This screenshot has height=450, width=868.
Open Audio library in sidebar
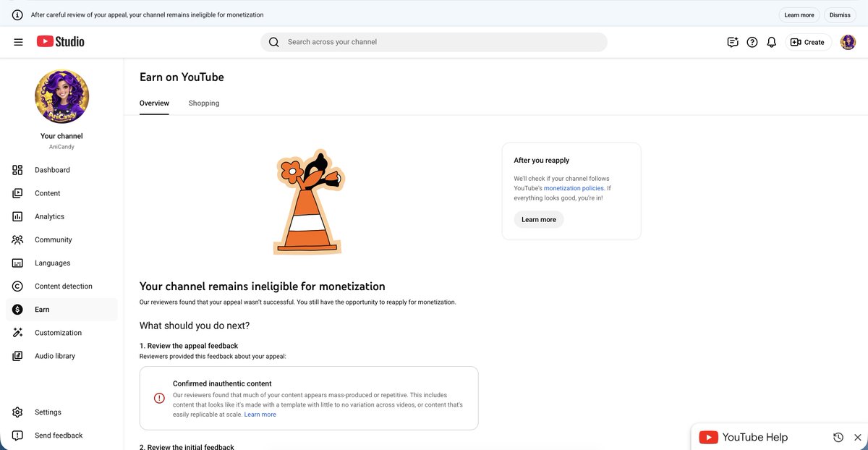pyautogui.click(x=61, y=356)
